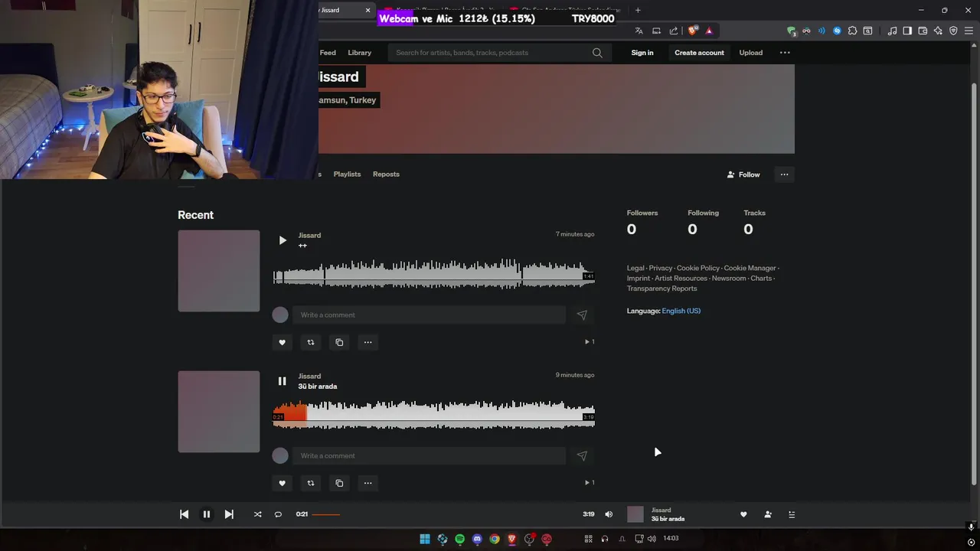Viewport: 980px width, 551px height.
Task: Open first recent track artwork
Action: [x=219, y=271]
